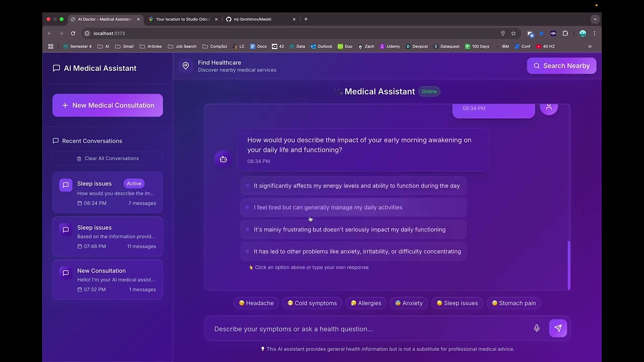Open the browser extensions puzzle icon
The image size is (644, 362).
click(565, 33)
